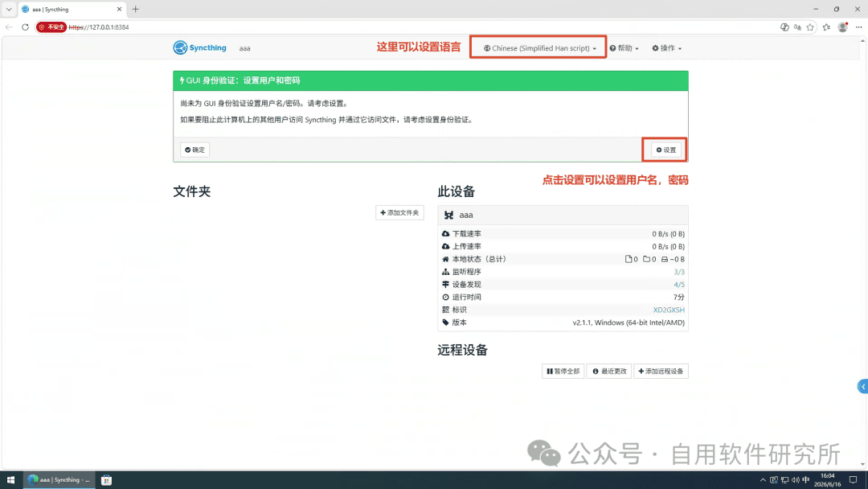This screenshot has width=868, height=489.
Task: Expand the aaa device panel header
Action: point(563,215)
